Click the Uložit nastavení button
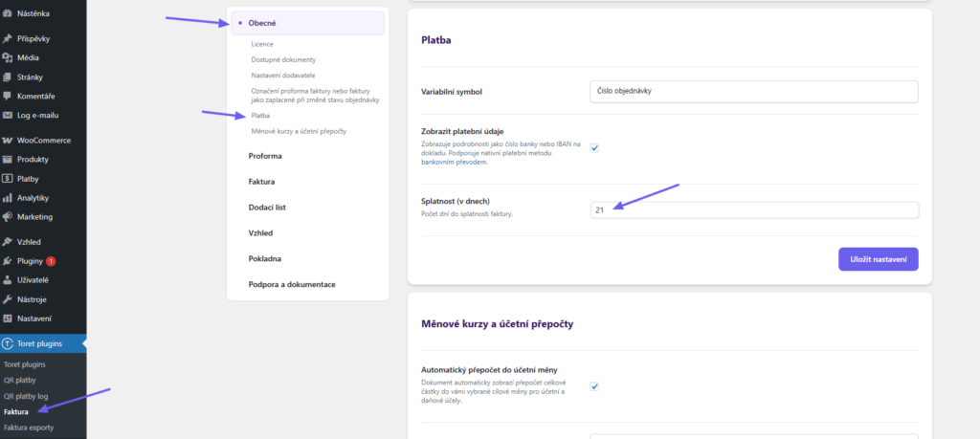The width and height of the screenshot is (980, 439). click(878, 259)
